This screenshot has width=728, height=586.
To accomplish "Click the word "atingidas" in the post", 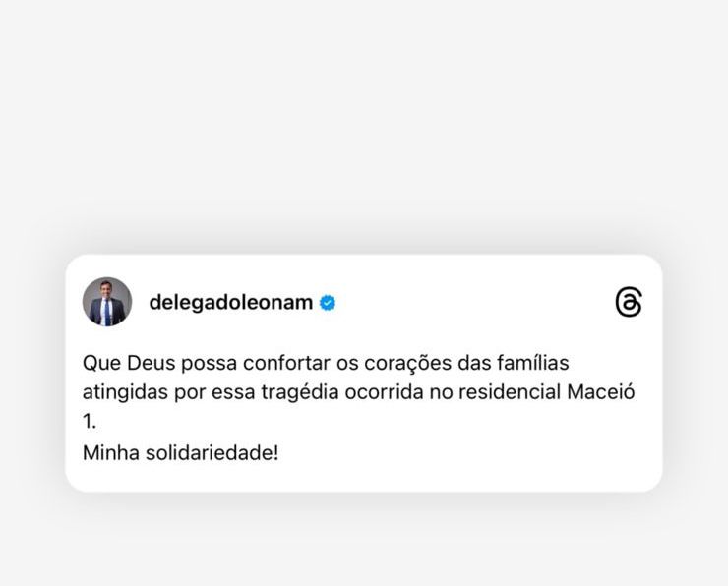I will click(x=125, y=393).
